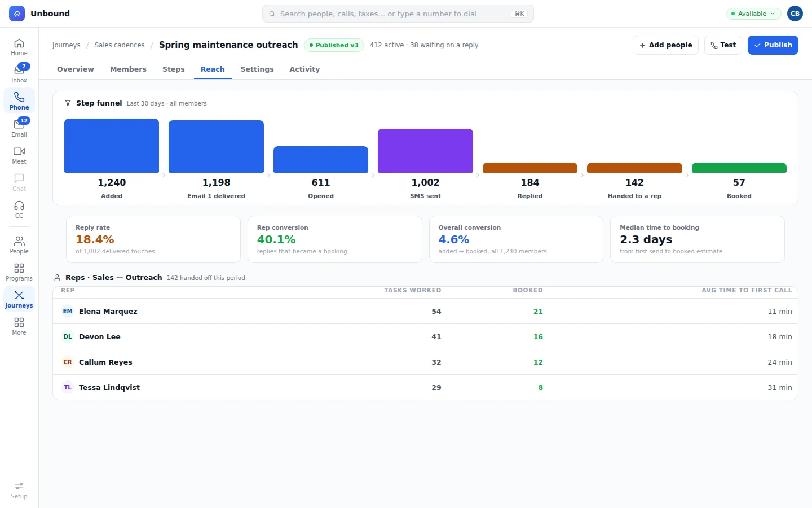Click Callum Reyes's CR avatar
Image resolution: width=812 pixels, height=508 pixels.
(68, 362)
